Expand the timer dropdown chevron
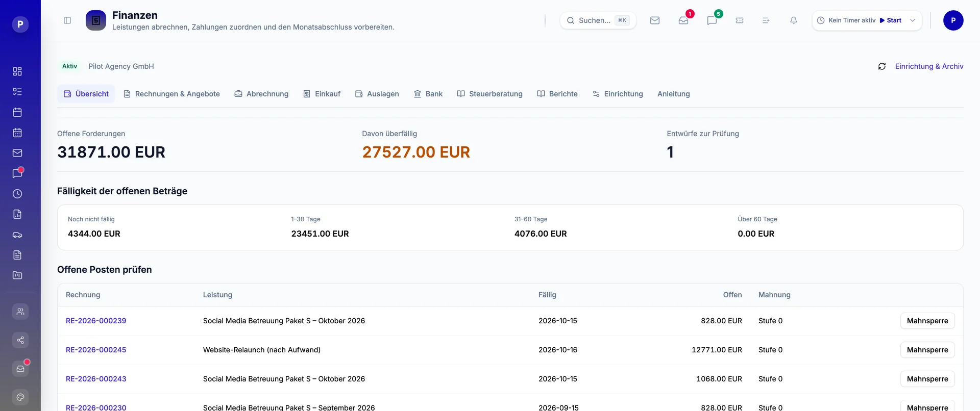980x411 pixels. pos(913,20)
